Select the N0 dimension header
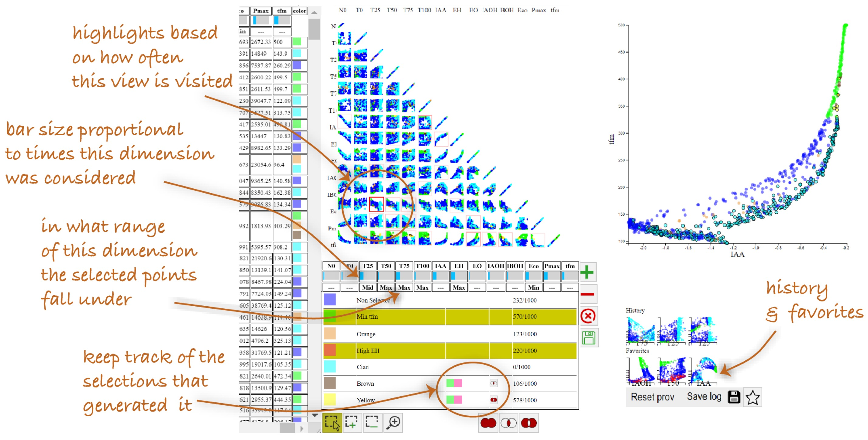Screen dimensions: 868x440 331,266
